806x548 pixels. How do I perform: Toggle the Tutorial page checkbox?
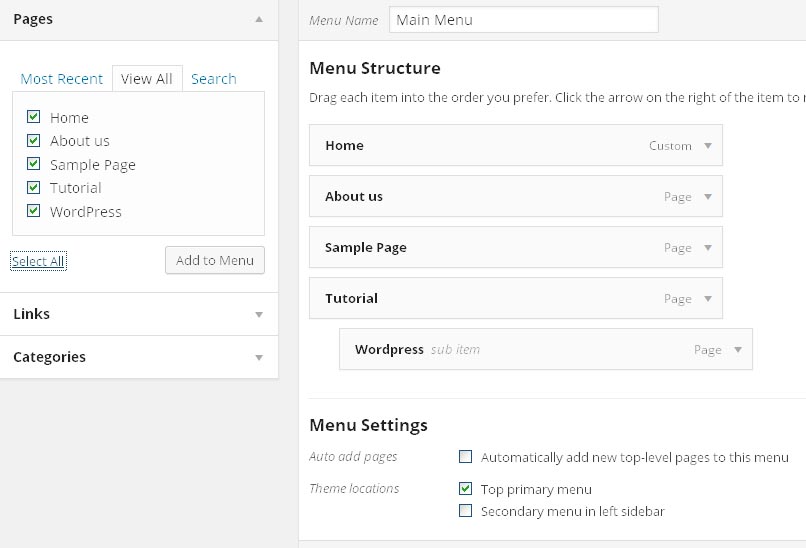34,187
